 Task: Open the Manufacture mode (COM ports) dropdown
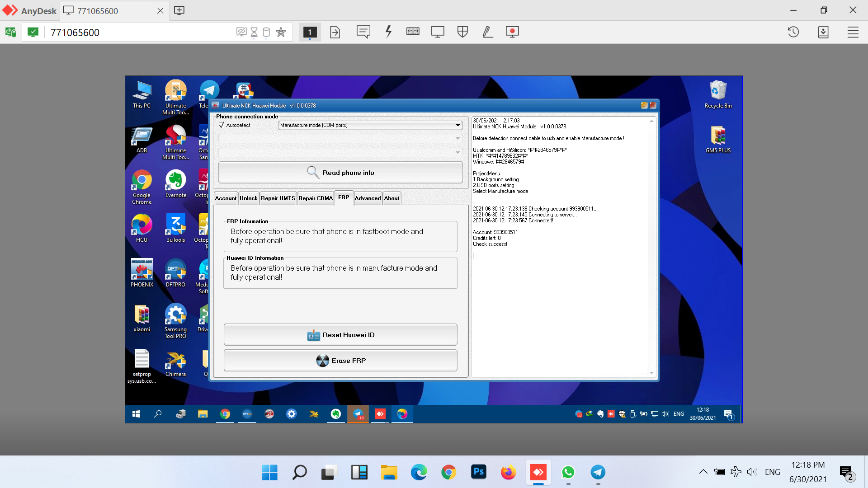[370, 125]
